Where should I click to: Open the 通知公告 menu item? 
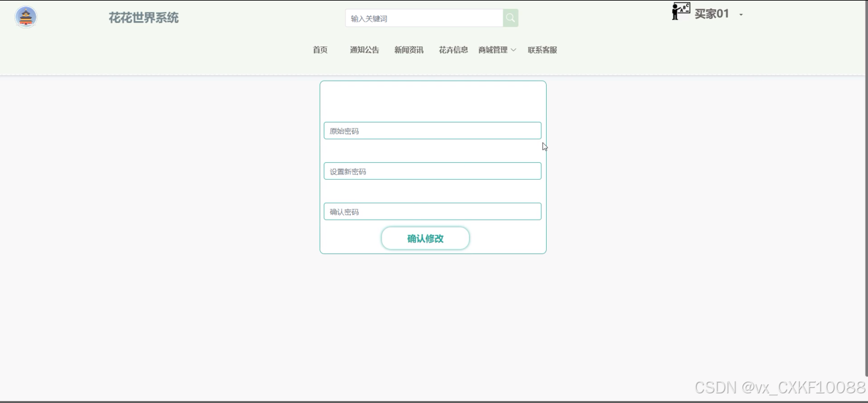[365, 50]
